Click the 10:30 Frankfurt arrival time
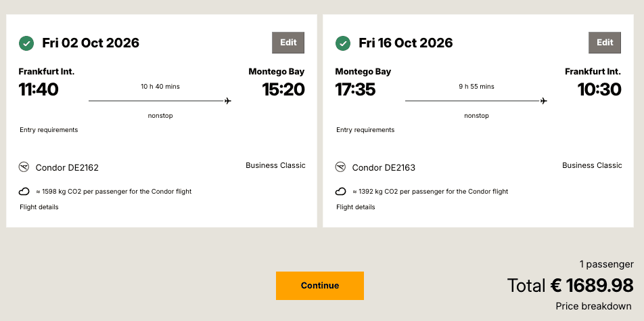Screen dimensions: 644x321 (x=599, y=89)
